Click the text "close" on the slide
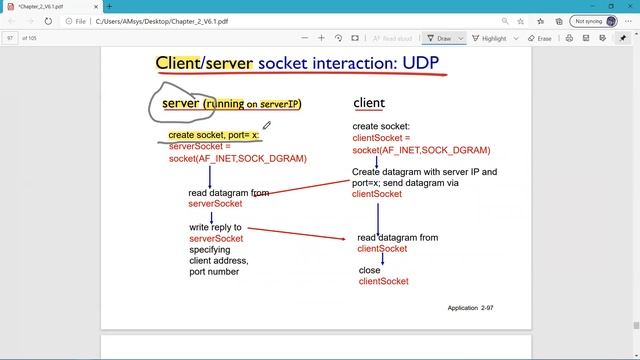640x360 pixels. (369, 270)
